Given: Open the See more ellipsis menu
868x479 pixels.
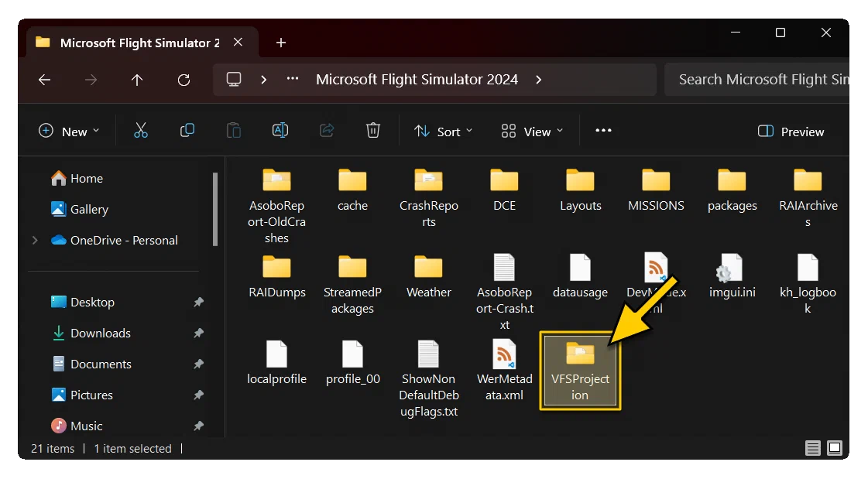Looking at the screenshot, I should [x=603, y=131].
